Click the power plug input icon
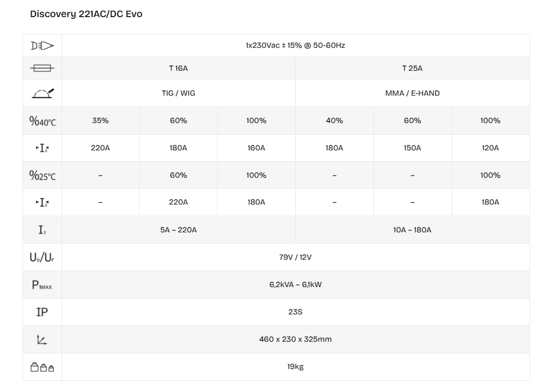This screenshot has width=553, height=392. (x=42, y=46)
